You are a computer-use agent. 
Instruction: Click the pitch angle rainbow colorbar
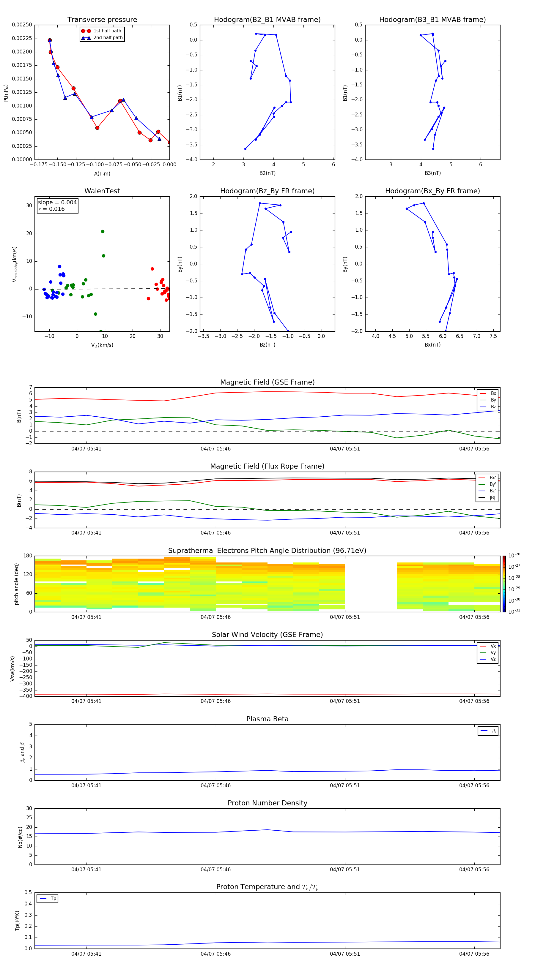click(504, 584)
